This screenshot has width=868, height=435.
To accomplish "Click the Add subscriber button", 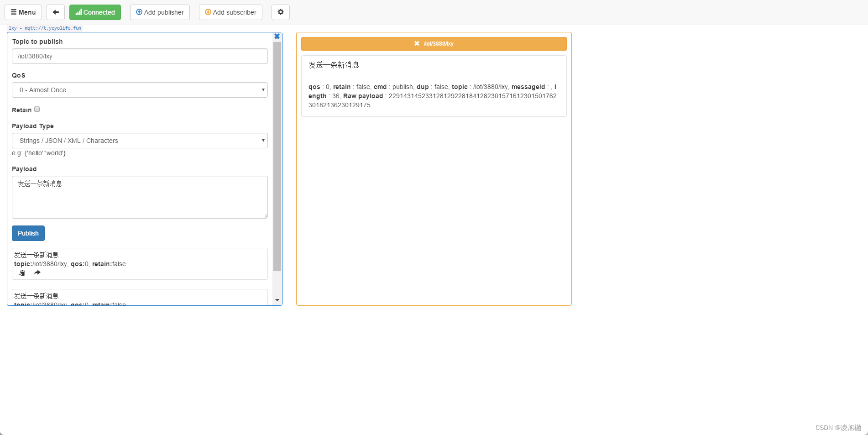I will [x=230, y=12].
